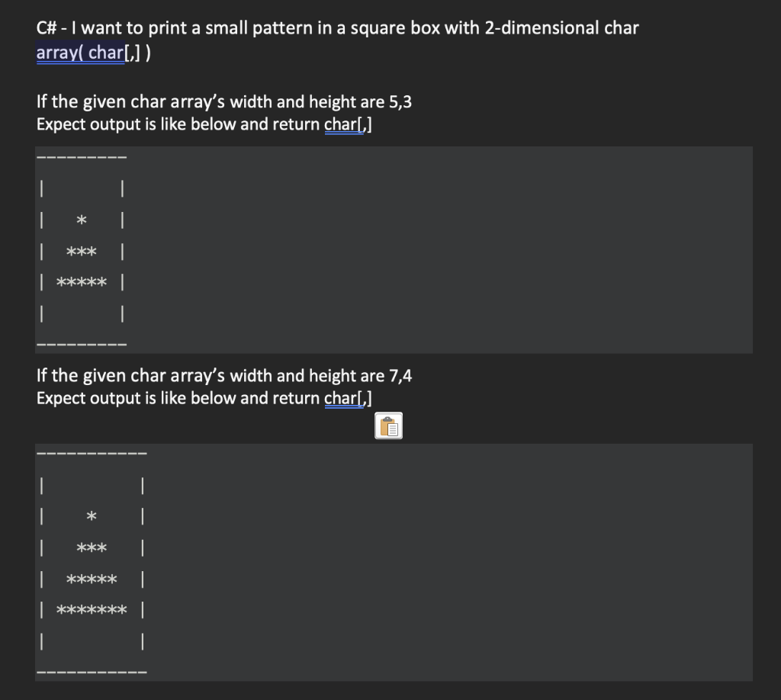Click underlined 'char[,]' after 5,3 description

pyautogui.click(x=348, y=124)
